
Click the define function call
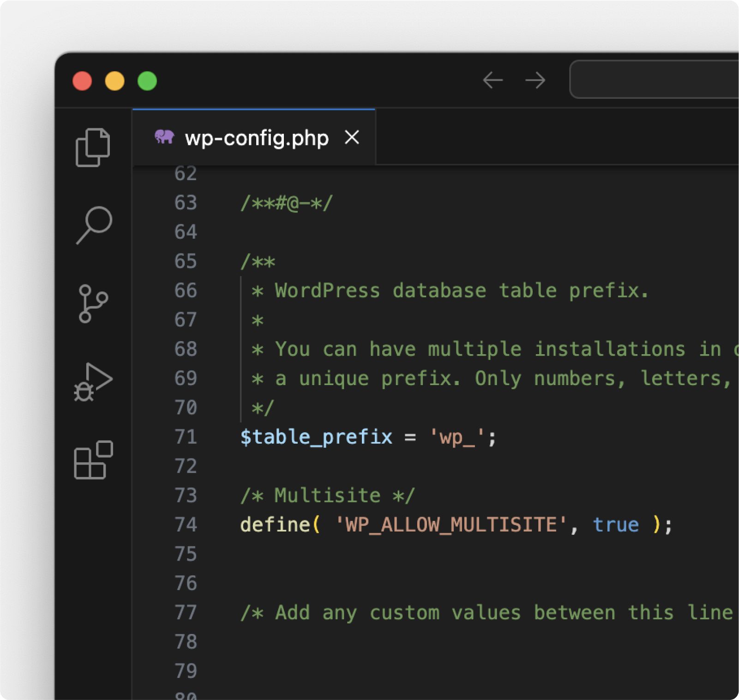(x=275, y=525)
